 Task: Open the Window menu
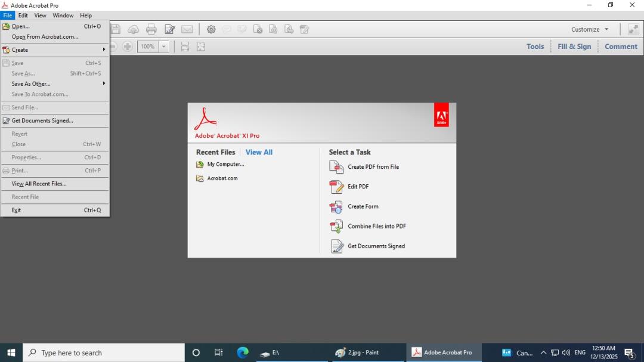tap(63, 15)
